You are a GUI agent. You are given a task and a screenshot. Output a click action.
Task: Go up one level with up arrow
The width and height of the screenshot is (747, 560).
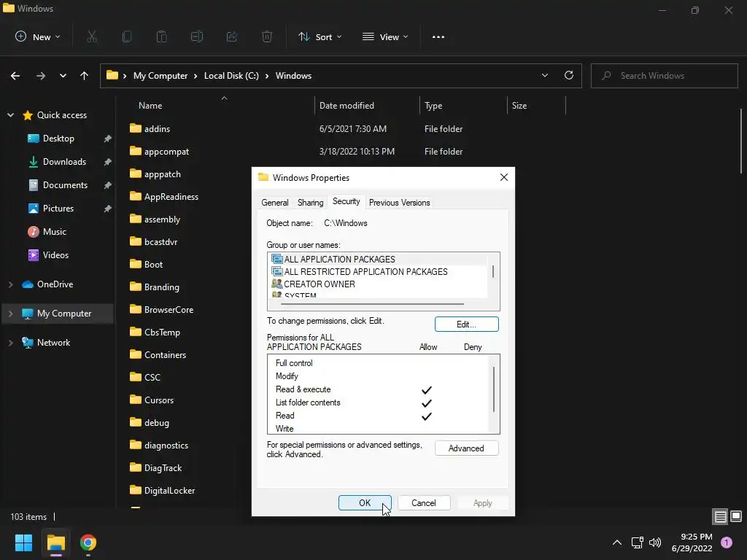click(x=85, y=76)
